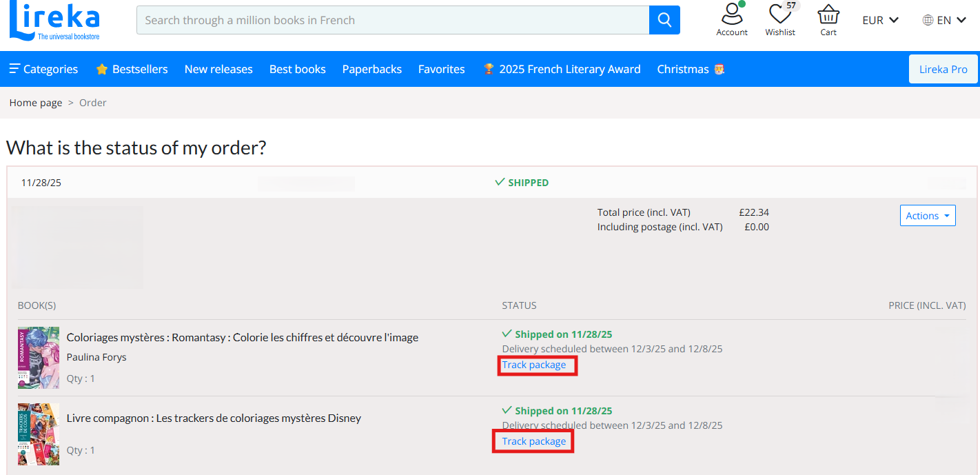Open 2025 French Literary Award page
The height and width of the screenshot is (475, 980).
coord(562,69)
